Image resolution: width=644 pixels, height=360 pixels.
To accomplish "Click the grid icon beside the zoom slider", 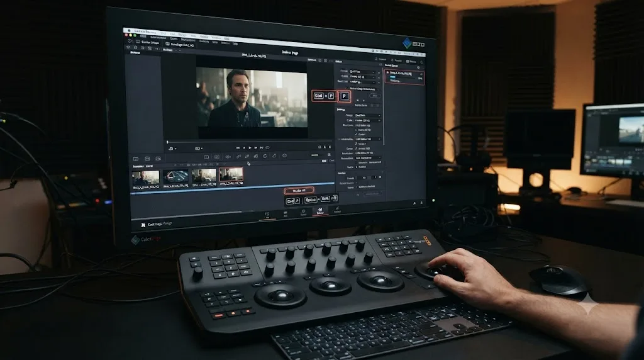I will click(x=329, y=155).
